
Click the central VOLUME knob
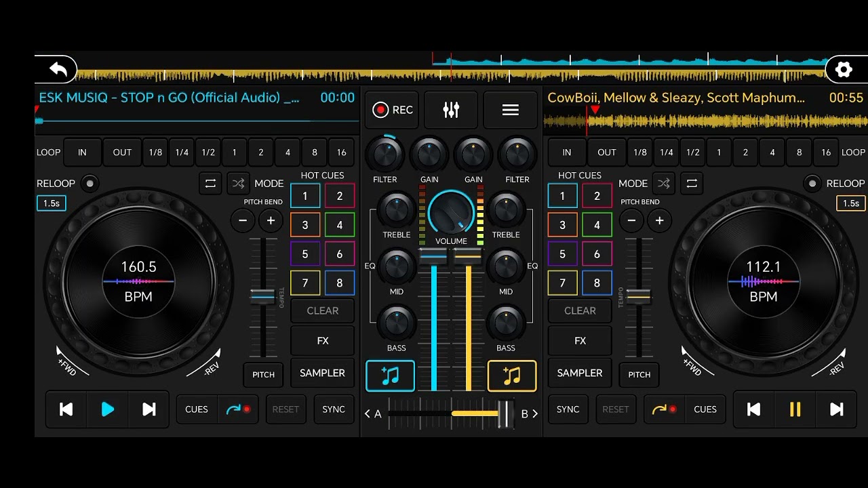(451, 213)
